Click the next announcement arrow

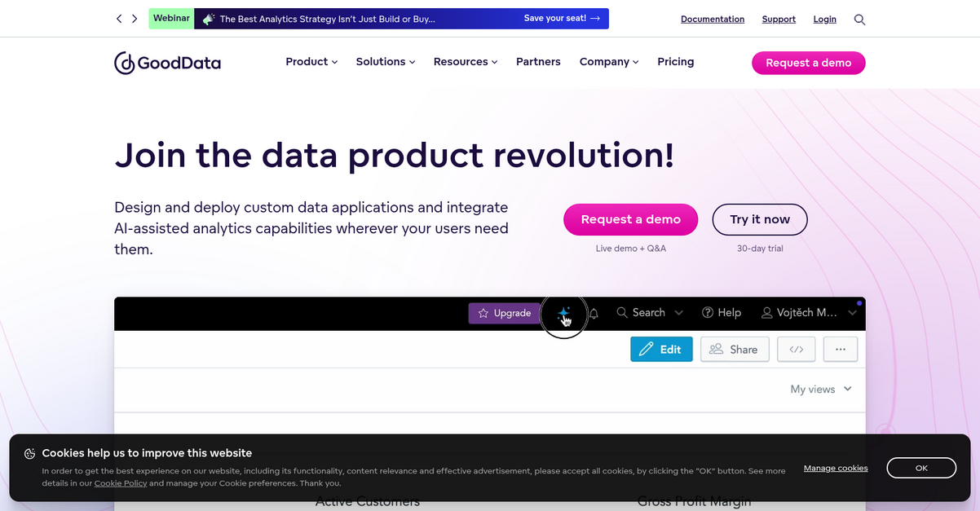coord(135,19)
